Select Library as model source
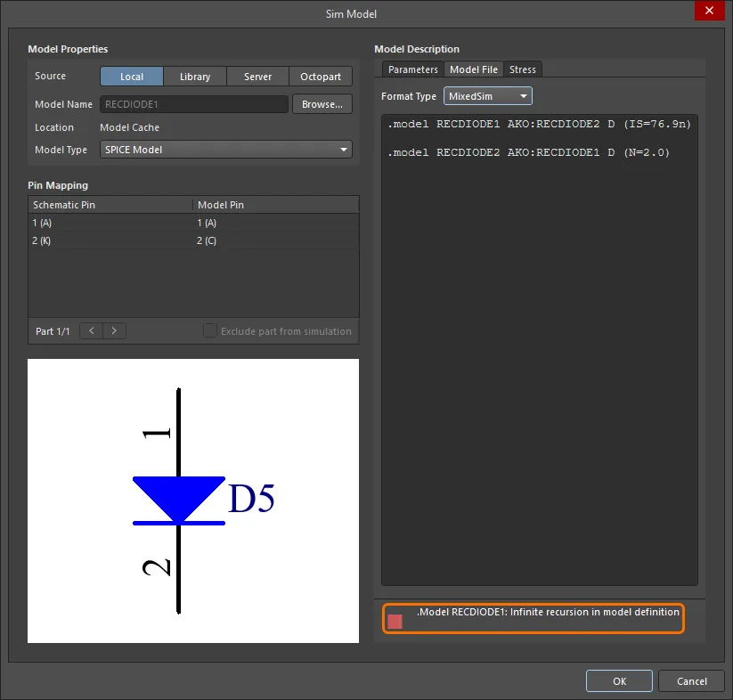This screenshot has height=700, width=733. click(194, 77)
